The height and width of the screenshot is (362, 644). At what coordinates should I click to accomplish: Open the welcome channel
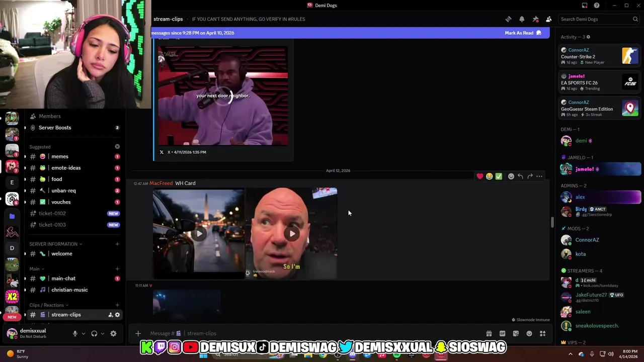point(74,254)
